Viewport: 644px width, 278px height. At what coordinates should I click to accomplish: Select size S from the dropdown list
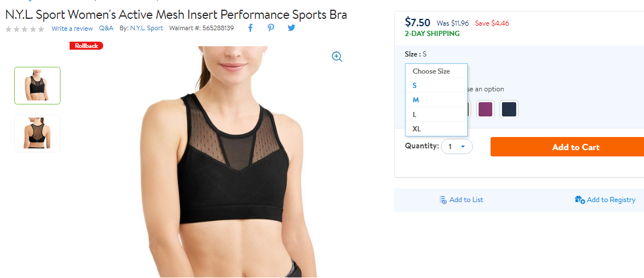pos(436,86)
